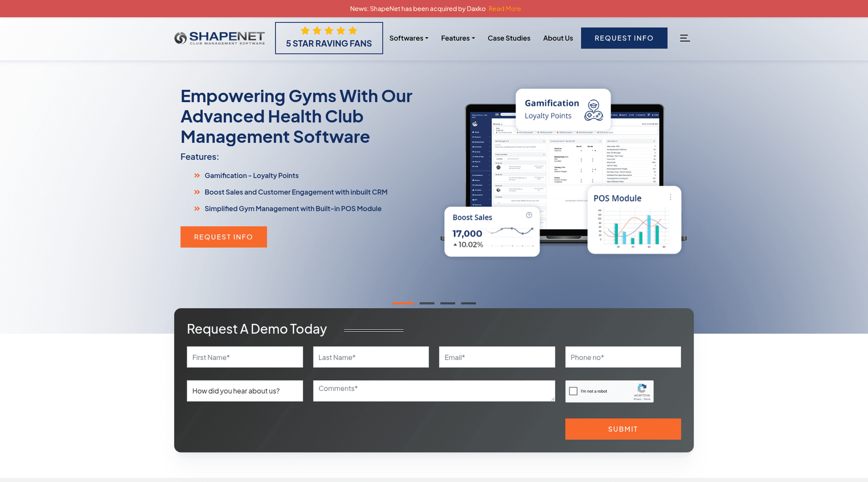Open How did you hear about us
This screenshot has height=482, width=868.
pos(245,391)
